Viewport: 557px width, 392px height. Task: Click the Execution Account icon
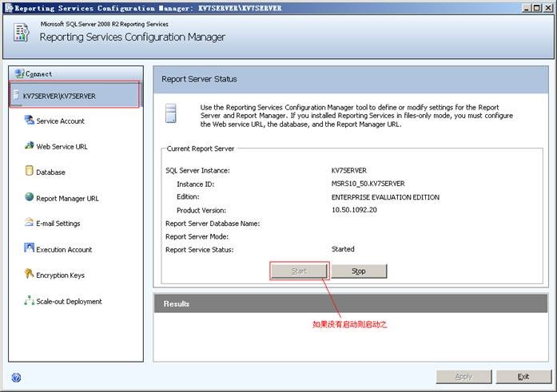[30, 249]
